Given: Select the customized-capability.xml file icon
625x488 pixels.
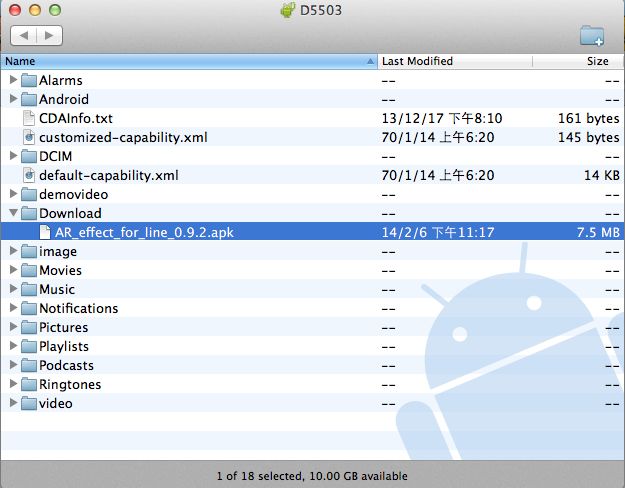Looking at the screenshot, I should [29, 137].
